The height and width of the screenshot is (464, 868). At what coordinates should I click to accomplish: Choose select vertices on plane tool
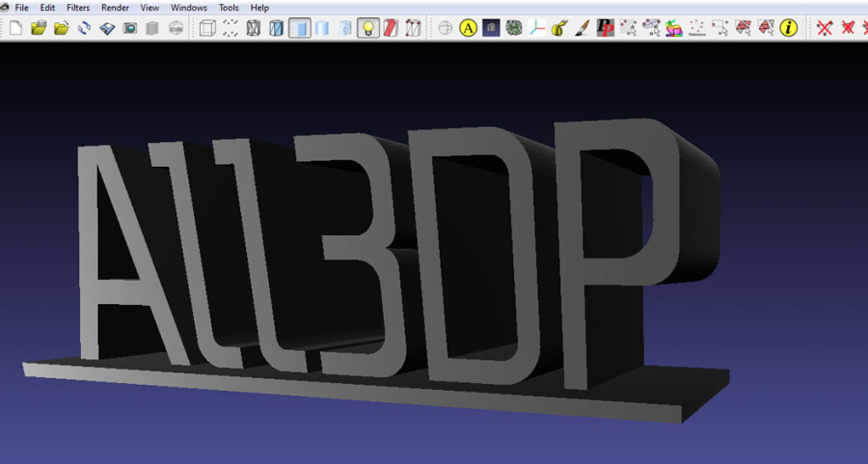coord(651,28)
